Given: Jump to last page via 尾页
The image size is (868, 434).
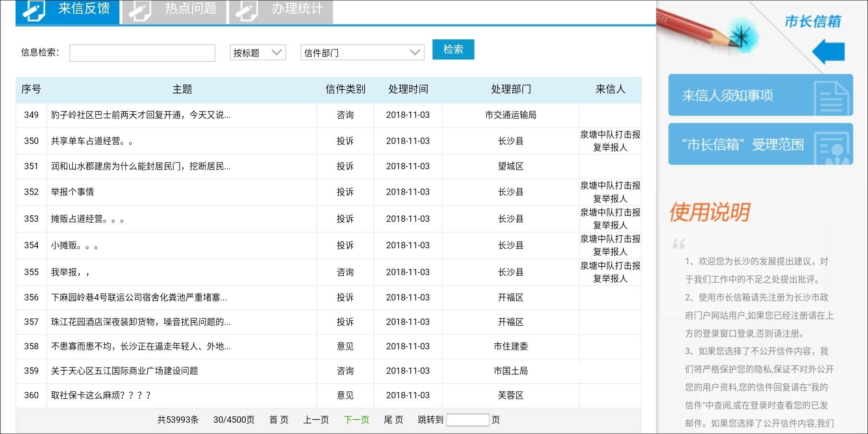Looking at the screenshot, I should tap(393, 420).
